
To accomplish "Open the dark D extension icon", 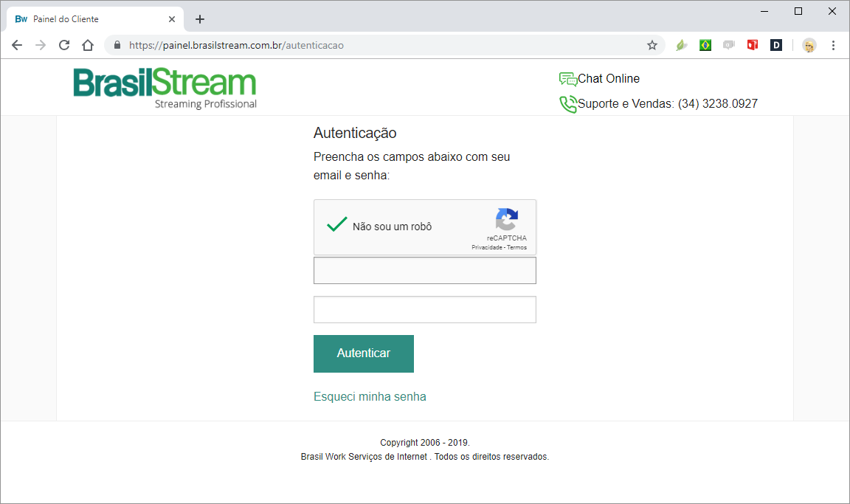I will (x=776, y=45).
